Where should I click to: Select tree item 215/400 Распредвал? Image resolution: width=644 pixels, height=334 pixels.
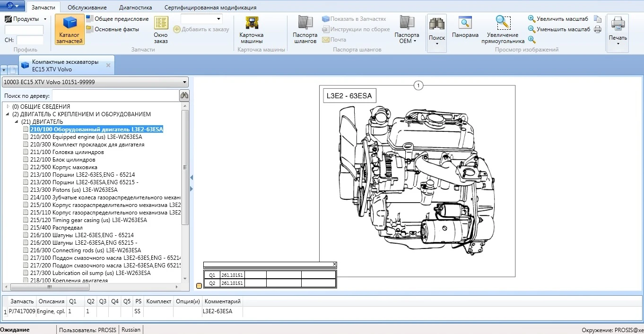(52, 228)
